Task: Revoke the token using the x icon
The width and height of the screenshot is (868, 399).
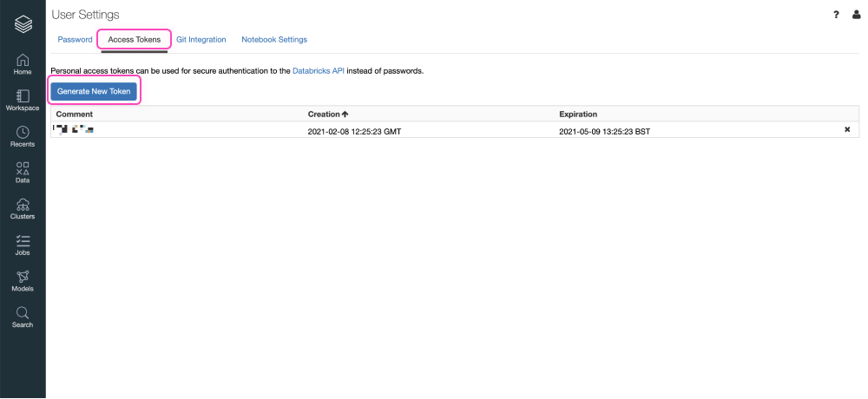Action: (x=847, y=130)
